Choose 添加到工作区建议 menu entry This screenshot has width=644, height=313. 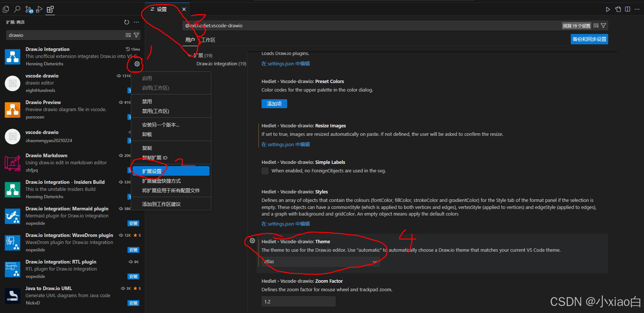coord(171,204)
